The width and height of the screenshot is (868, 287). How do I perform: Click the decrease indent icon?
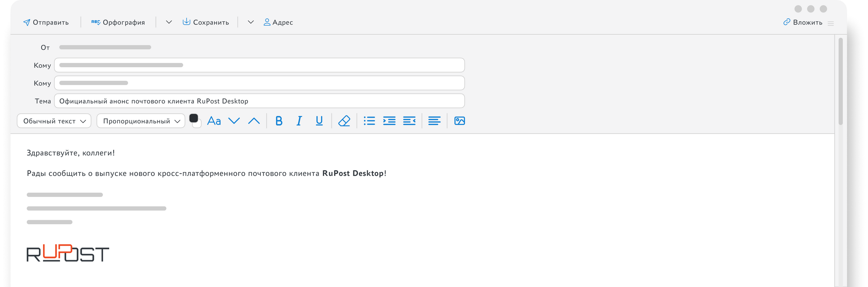click(x=409, y=121)
